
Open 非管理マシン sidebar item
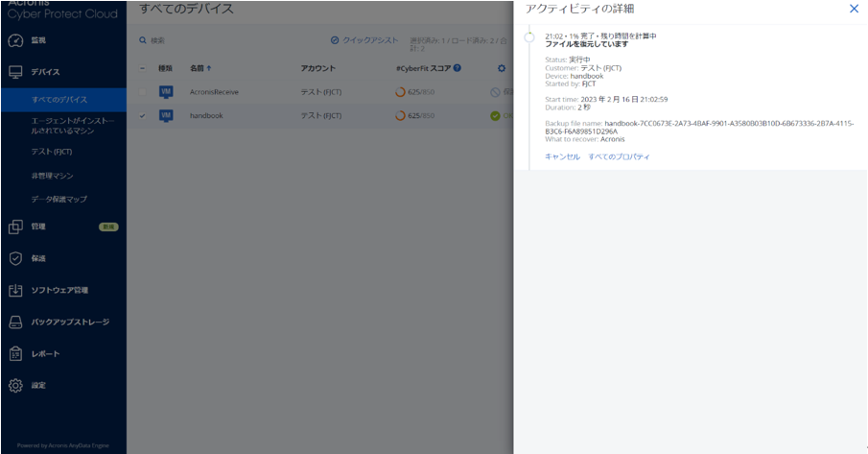[52, 176]
